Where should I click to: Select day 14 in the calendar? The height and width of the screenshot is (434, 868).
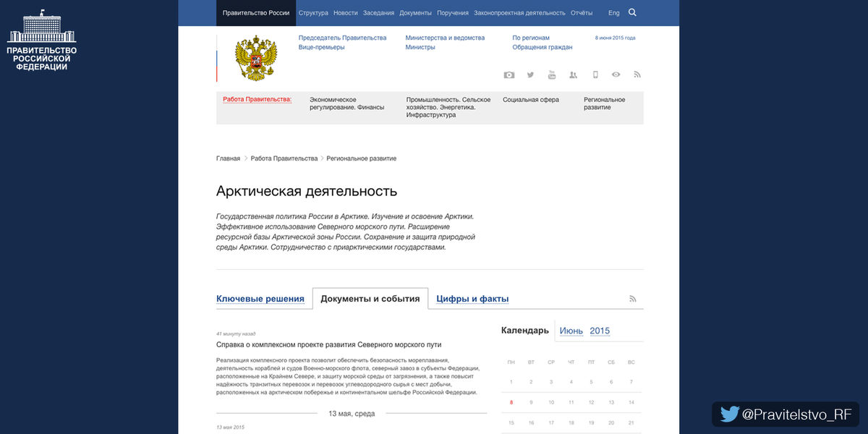(631, 402)
